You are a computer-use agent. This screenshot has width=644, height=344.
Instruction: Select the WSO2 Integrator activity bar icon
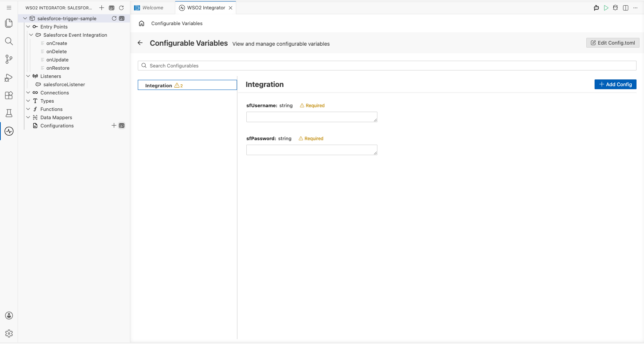(x=9, y=131)
